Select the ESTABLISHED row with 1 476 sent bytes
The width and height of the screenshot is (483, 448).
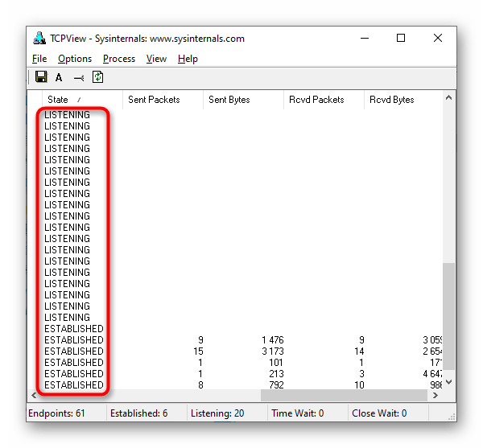[235, 340]
